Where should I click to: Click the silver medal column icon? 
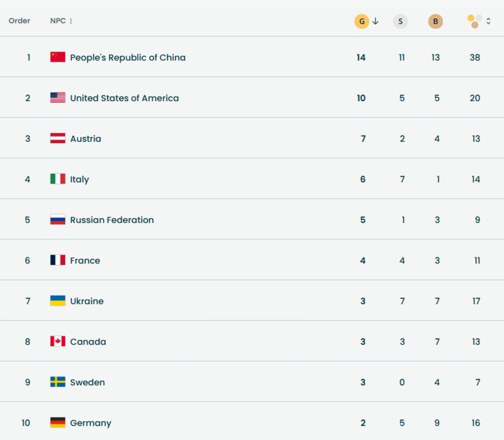pos(400,21)
